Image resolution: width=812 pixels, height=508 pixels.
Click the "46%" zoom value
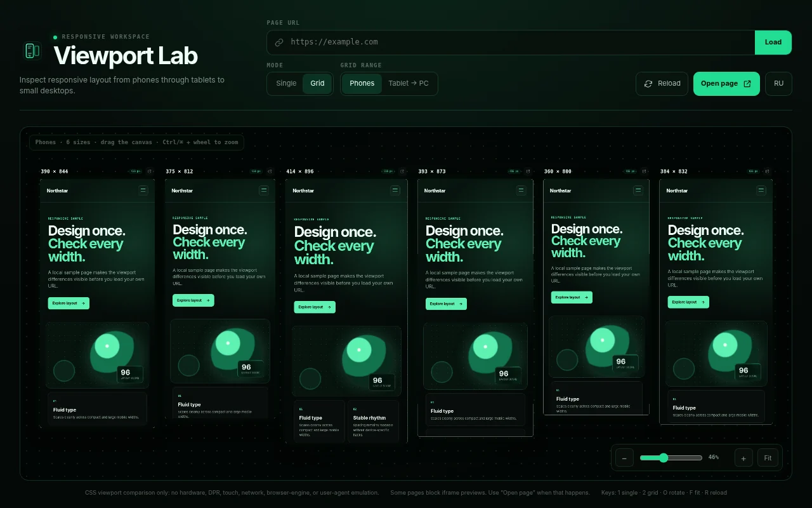click(x=714, y=457)
